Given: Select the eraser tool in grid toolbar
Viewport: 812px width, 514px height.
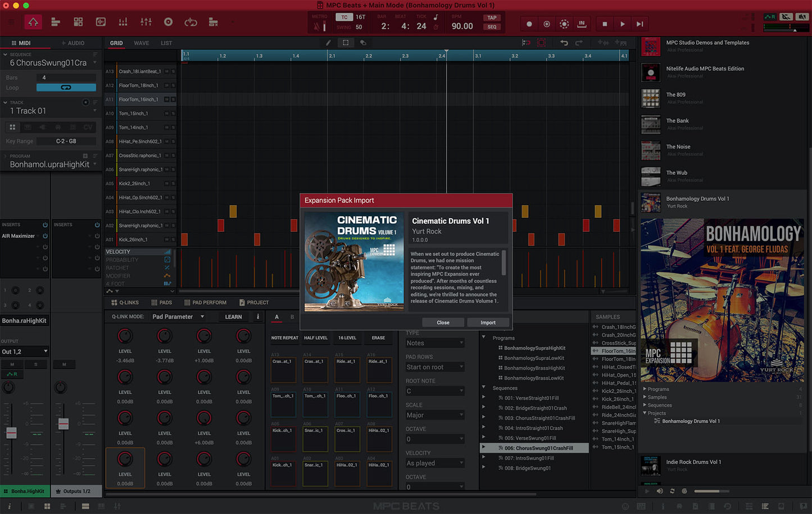Looking at the screenshot, I should 363,43.
